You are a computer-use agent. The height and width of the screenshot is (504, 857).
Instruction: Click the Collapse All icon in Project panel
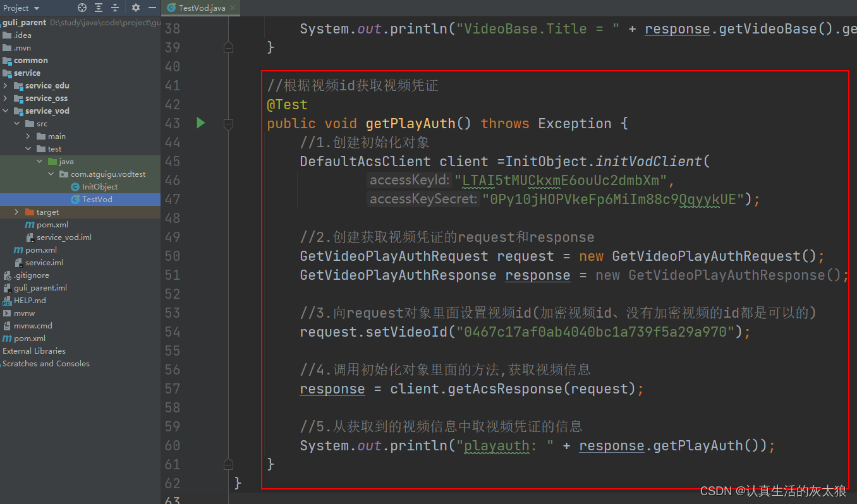[115, 8]
